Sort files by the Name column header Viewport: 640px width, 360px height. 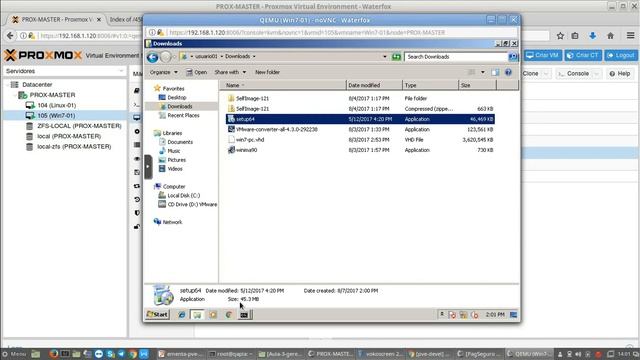pyautogui.click(x=284, y=85)
